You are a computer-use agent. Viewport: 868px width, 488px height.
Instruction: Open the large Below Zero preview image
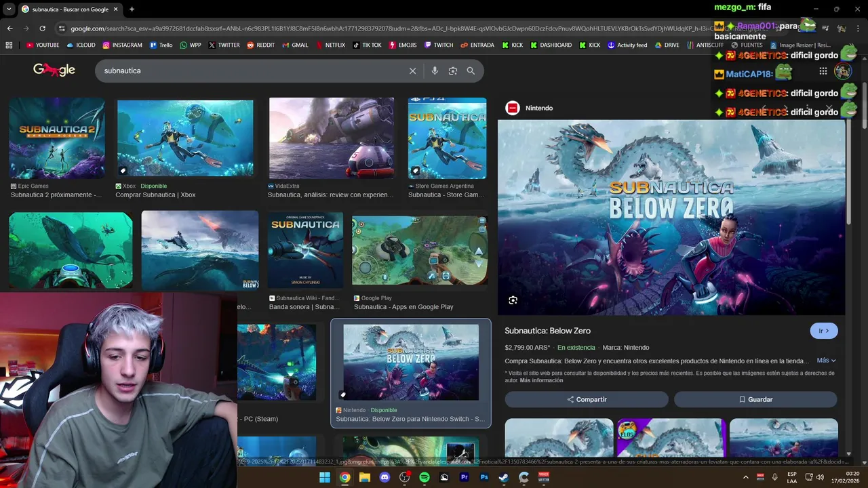[671, 218]
